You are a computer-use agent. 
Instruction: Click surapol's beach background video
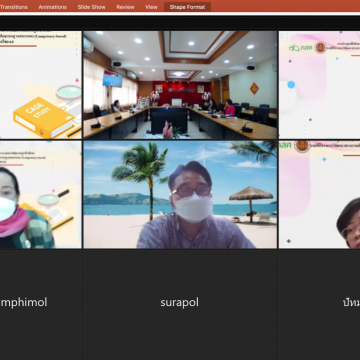click(180, 195)
